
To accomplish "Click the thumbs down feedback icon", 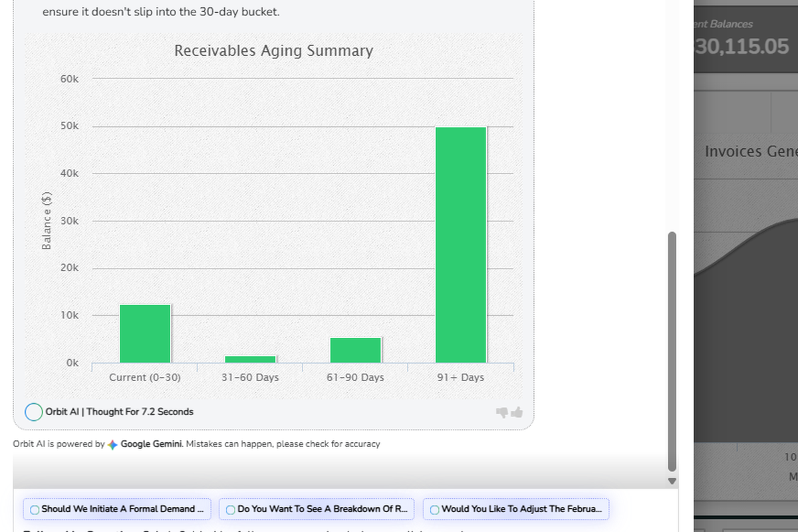I will [x=502, y=412].
